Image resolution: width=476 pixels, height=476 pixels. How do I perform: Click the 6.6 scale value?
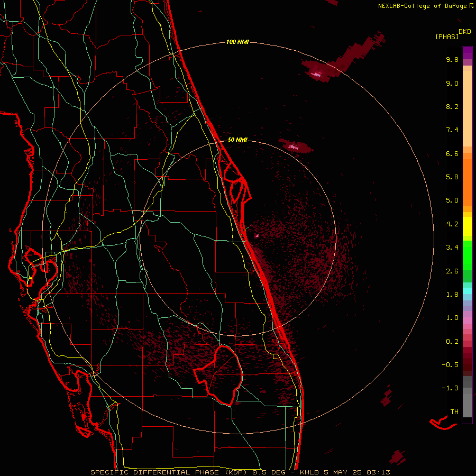(x=452, y=153)
